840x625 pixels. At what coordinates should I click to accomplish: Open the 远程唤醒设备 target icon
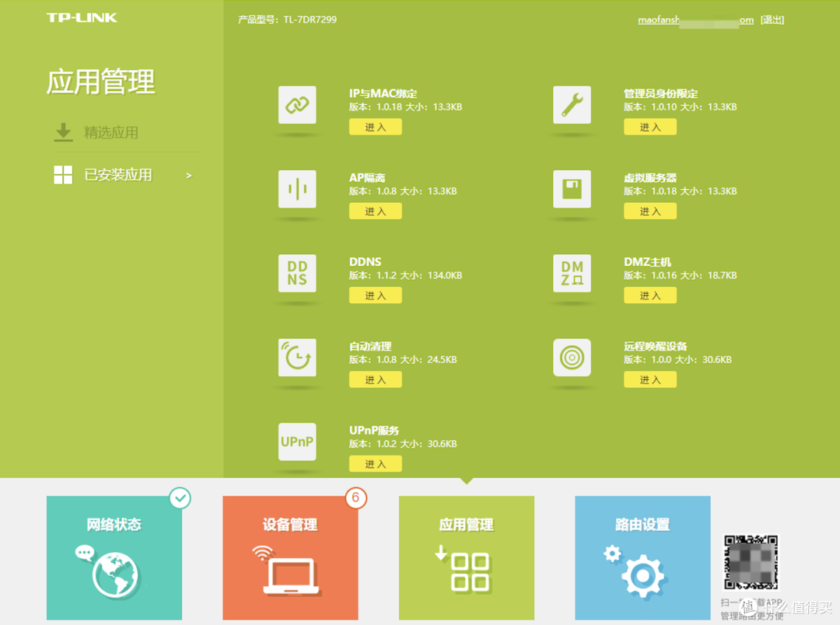(x=572, y=358)
